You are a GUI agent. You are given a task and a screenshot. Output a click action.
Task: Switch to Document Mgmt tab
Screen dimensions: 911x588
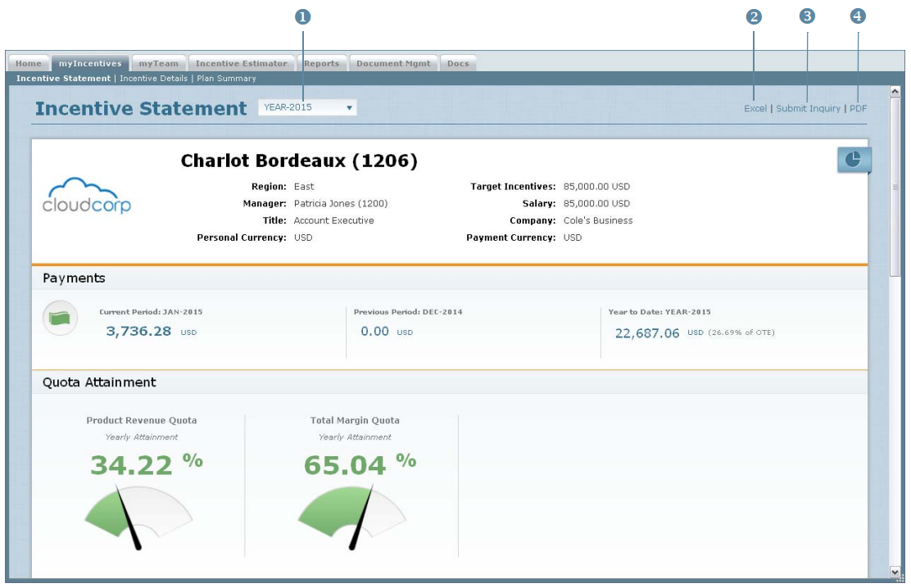pyautogui.click(x=393, y=63)
